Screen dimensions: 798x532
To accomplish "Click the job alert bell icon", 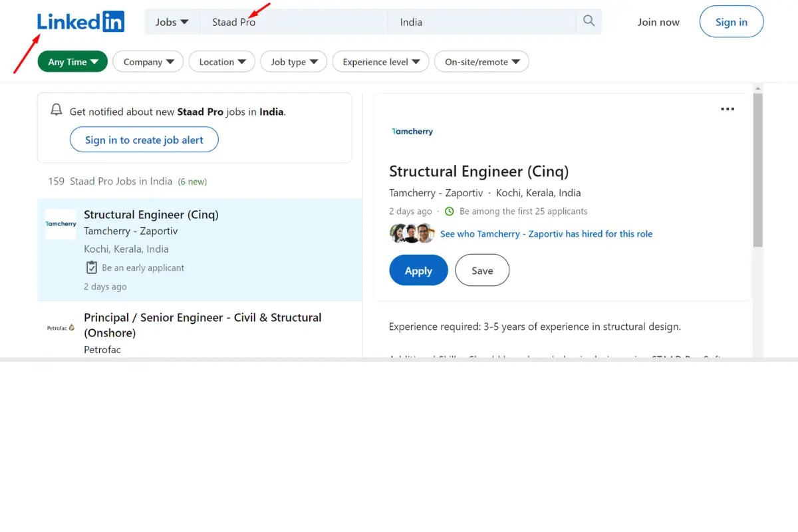I will pos(57,110).
